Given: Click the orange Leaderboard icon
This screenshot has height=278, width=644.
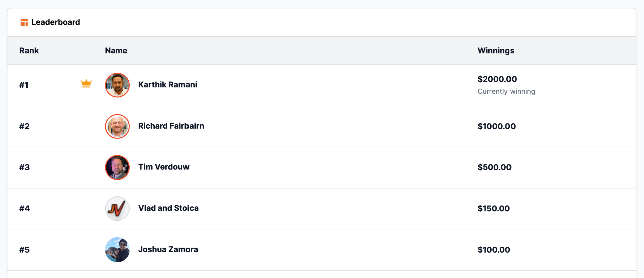Looking at the screenshot, I should (x=24, y=22).
